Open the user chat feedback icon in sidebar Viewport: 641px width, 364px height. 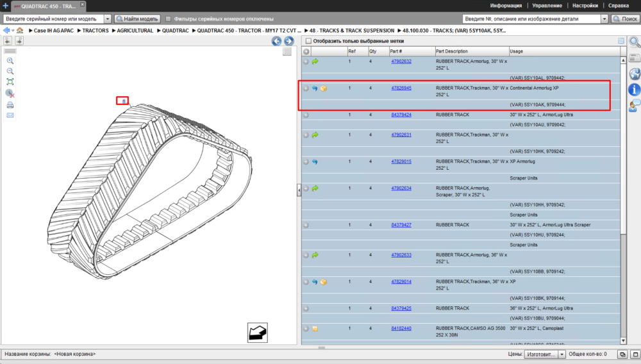(x=635, y=105)
